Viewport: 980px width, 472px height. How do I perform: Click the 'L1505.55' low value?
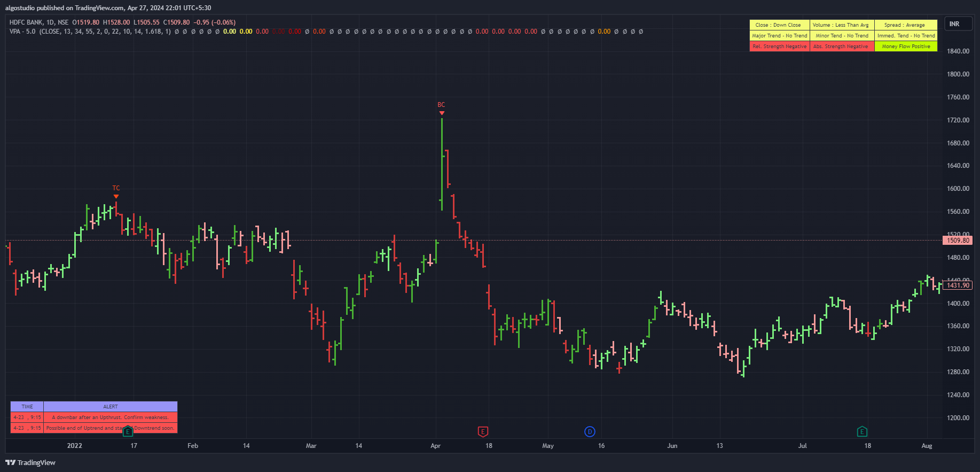pyautogui.click(x=146, y=22)
